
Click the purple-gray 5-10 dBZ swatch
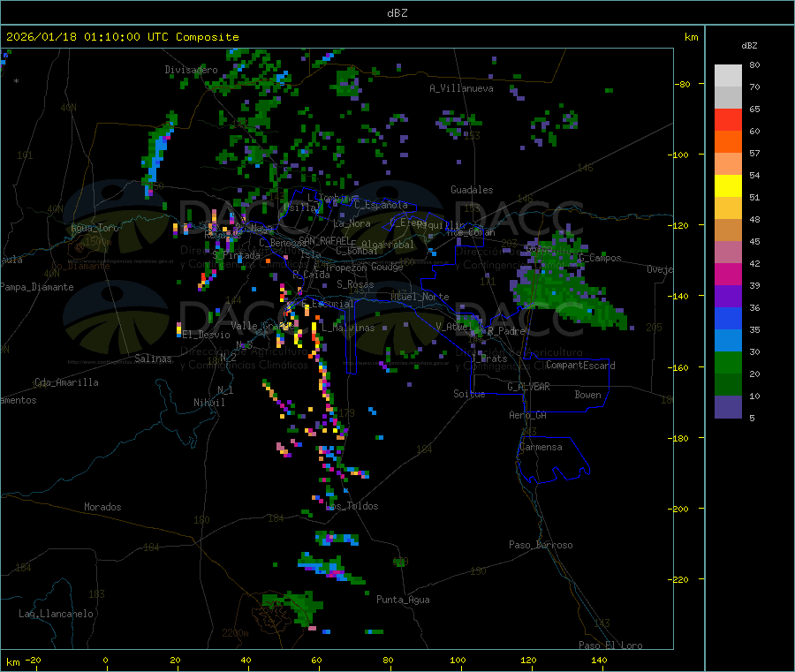coord(728,407)
